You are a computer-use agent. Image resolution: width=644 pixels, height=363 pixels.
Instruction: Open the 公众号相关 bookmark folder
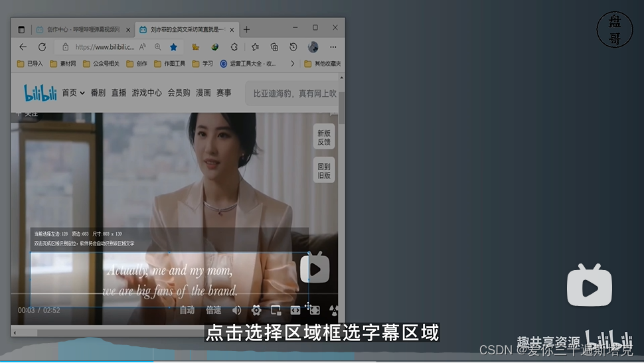coord(101,64)
